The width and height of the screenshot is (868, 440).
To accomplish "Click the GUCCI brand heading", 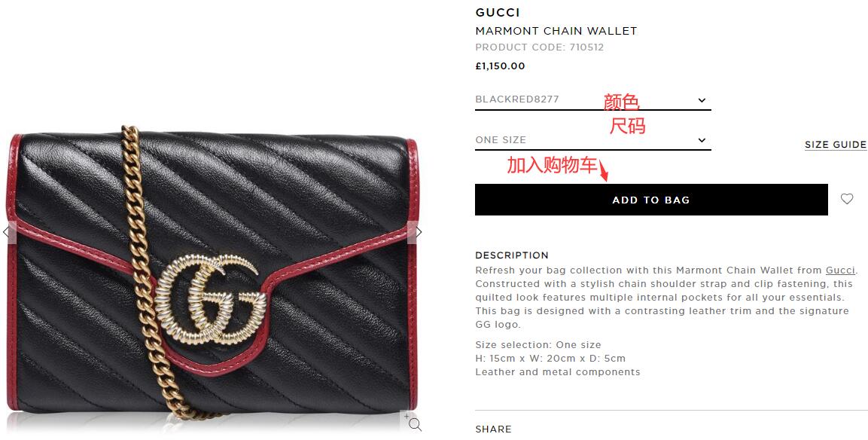I will pyautogui.click(x=498, y=12).
